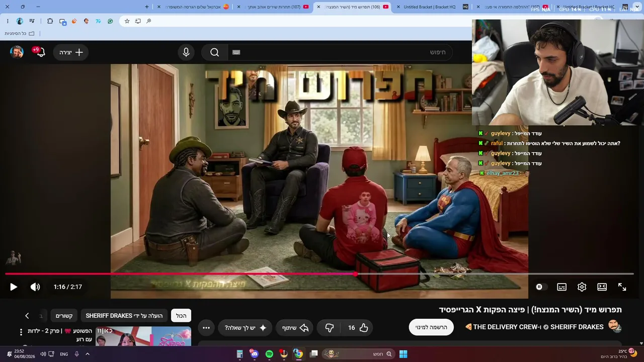This screenshot has height=362, width=644.
Task: Open the YouTube account avatar menu
Action: pyautogui.click(x=17, y=52)
